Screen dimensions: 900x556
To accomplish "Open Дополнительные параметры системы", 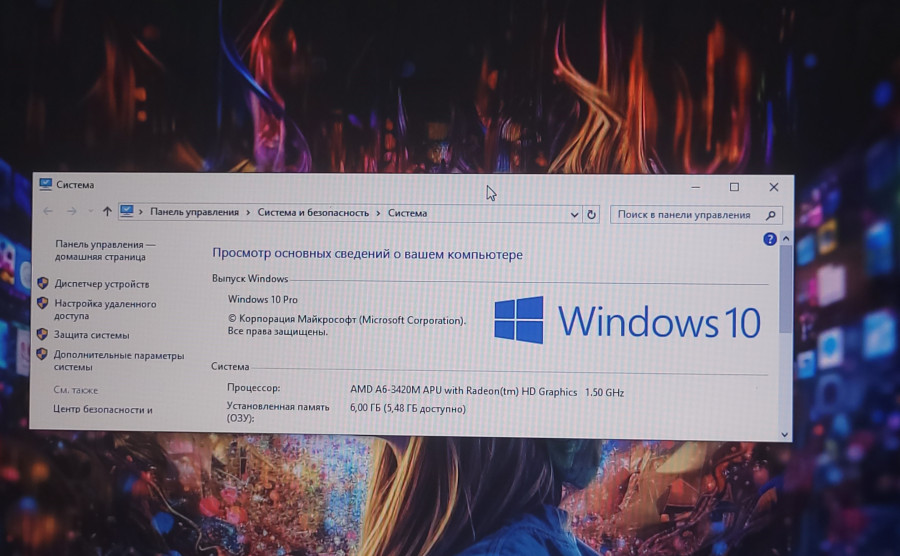I will pyautogui.click(x=119, y=361).
